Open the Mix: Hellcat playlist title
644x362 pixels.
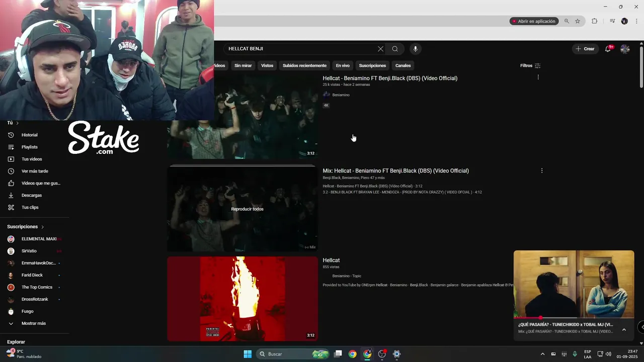coord(395,171)
